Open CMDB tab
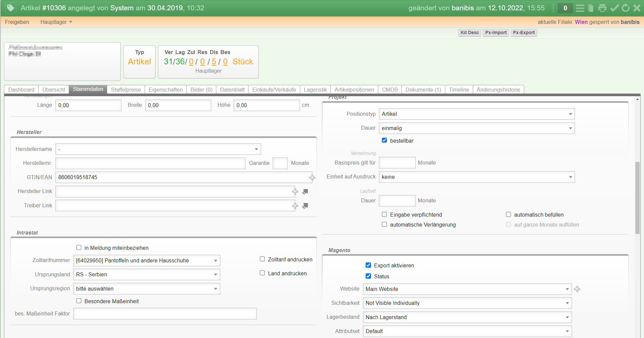Image resolution: width=644 pixels, height=338 pixels. pyautogui.click(x=390, y=90)
